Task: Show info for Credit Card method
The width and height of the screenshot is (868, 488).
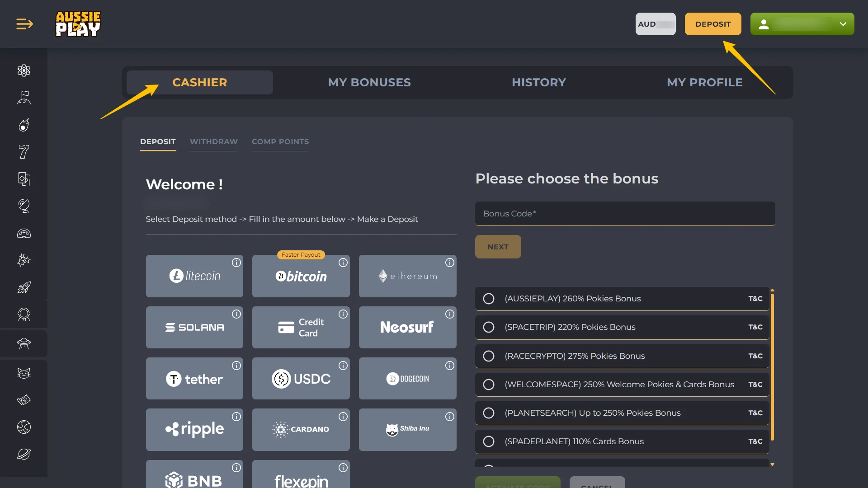Action: [x=343, y=314]
